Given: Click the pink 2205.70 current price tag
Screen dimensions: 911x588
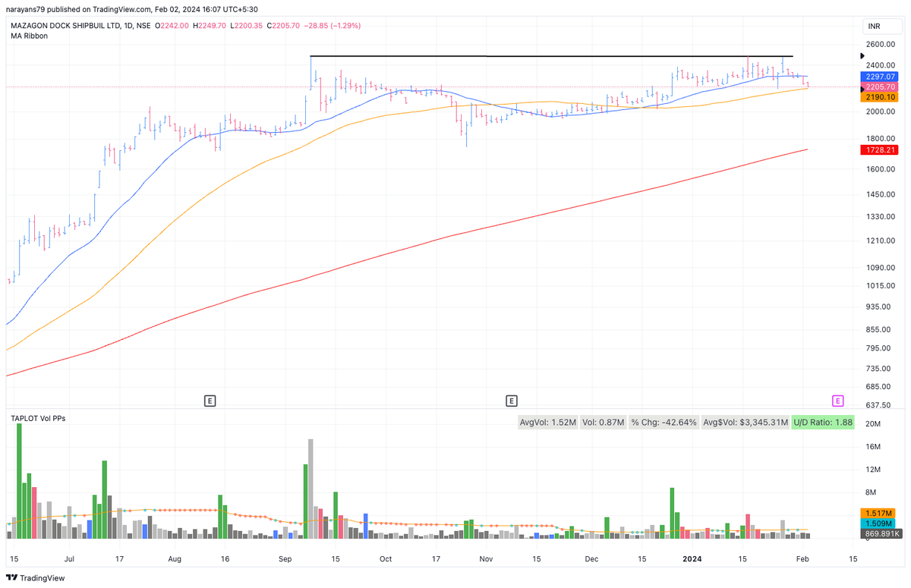Looking at the screenshot, I should tap(881, 87).
